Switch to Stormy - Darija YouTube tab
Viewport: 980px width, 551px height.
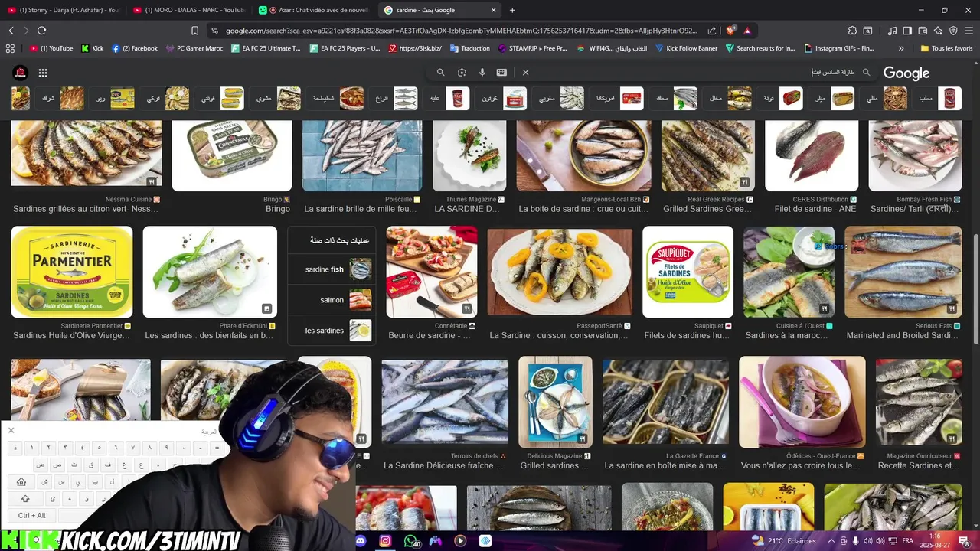(63, 10)
